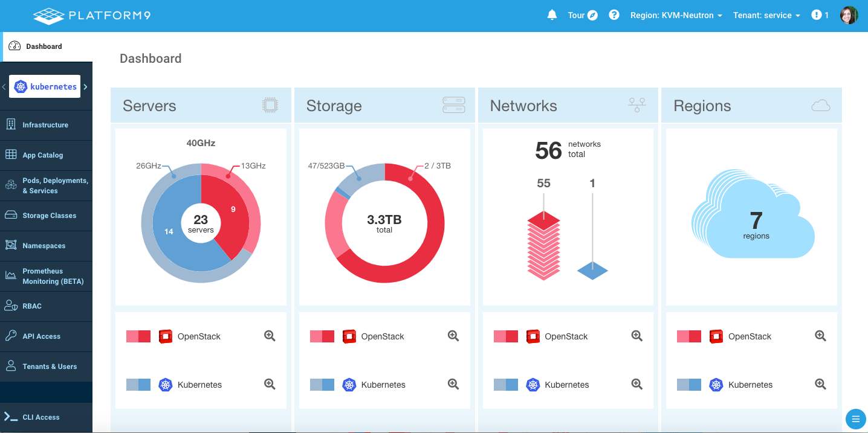The height and width of the screenshot is (433, 868).
Task: Open the help question mark icon
Action: (x=614, y=15)
